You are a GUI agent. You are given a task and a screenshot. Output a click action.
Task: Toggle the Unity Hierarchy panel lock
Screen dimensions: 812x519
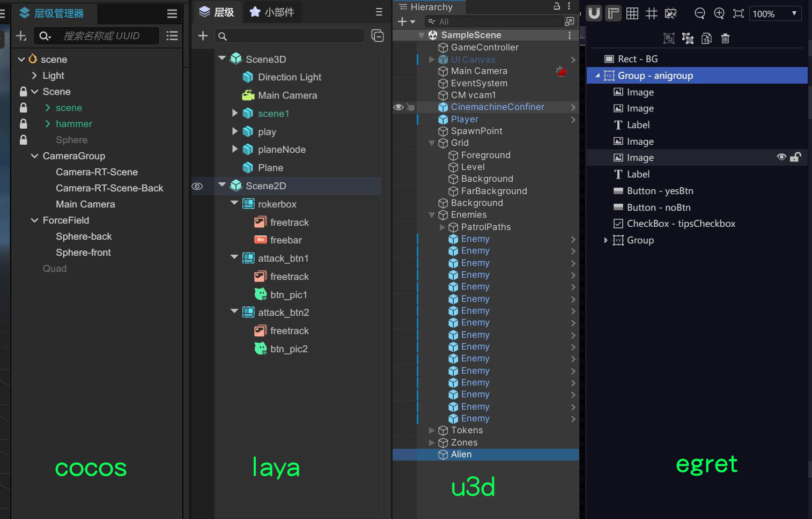click(557, 6)
